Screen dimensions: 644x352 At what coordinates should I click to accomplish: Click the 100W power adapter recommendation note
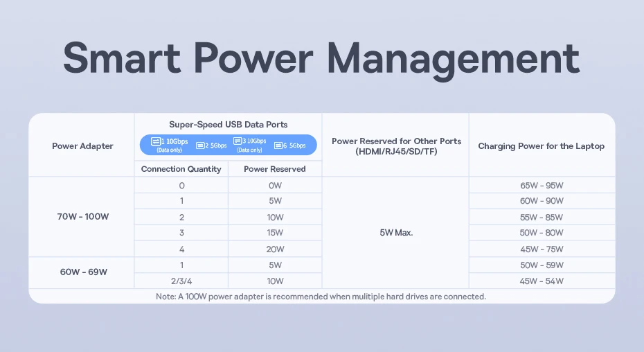click(321, 297)
